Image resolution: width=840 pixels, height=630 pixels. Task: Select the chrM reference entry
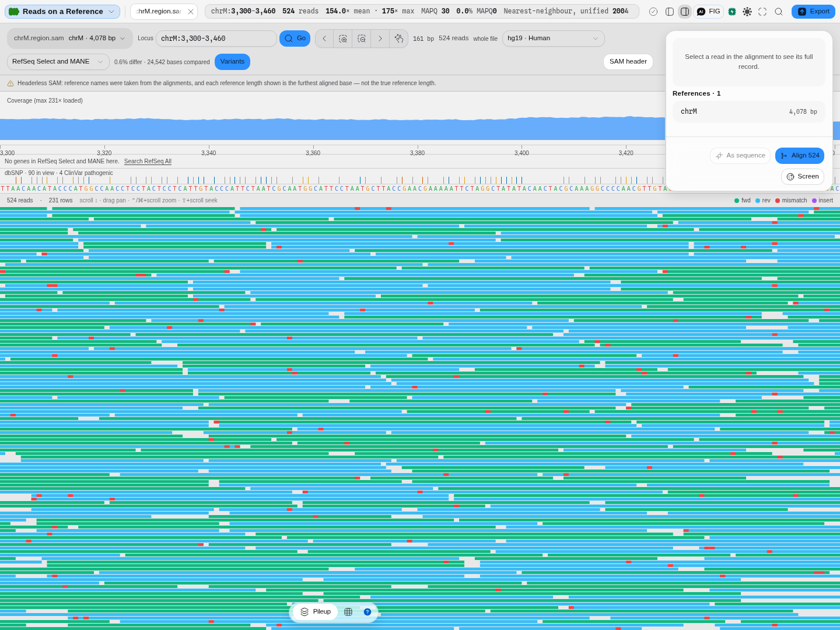tap(749, 112)
